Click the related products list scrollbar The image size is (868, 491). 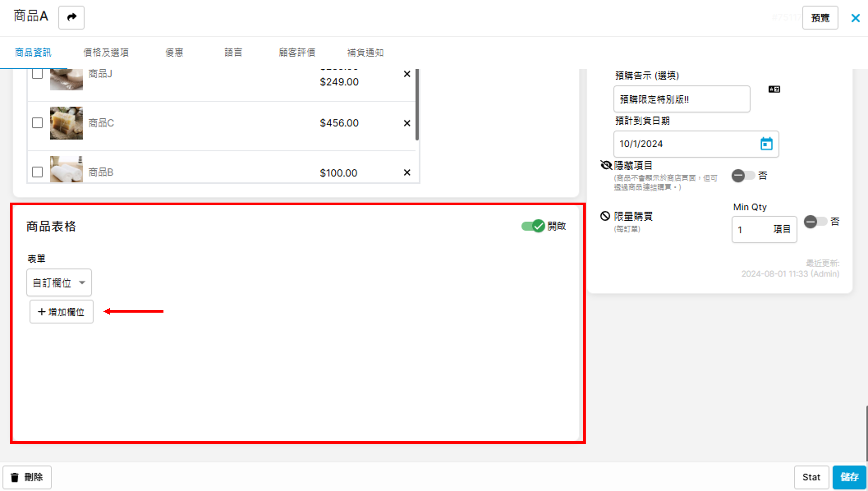tap(417, 105)
